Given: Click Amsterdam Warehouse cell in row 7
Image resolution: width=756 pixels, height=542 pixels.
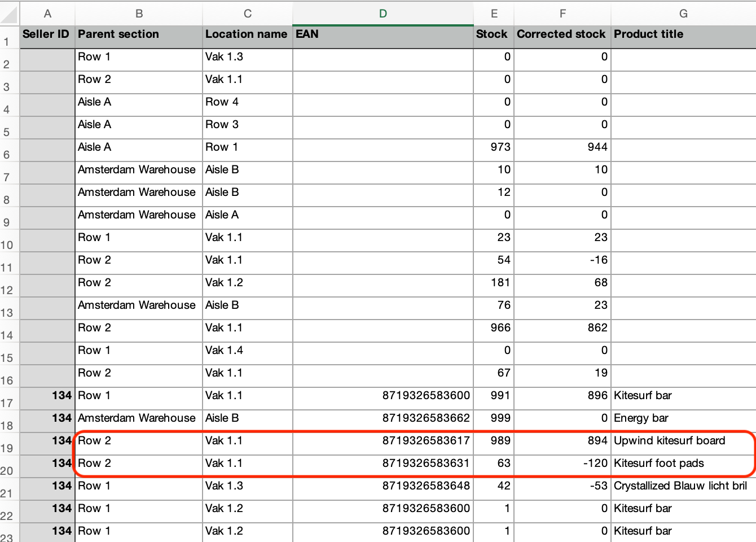Looking at the screenshot, I should pos(139,173).
